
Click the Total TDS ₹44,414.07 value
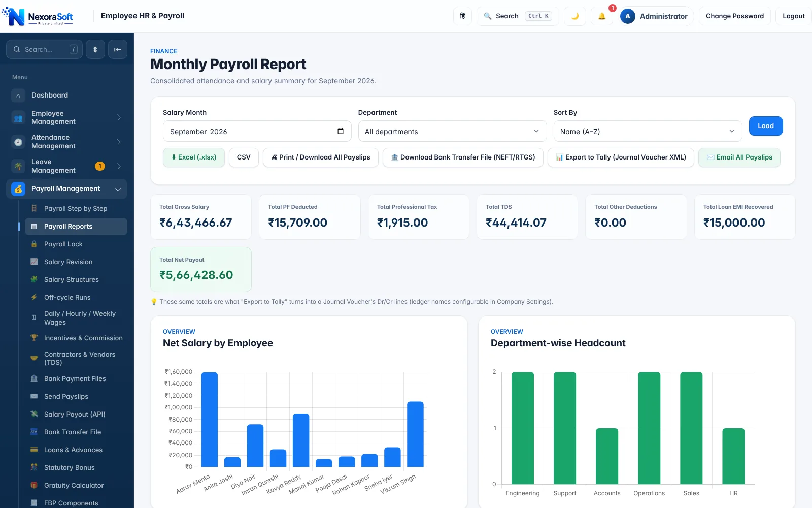point(516,223)
